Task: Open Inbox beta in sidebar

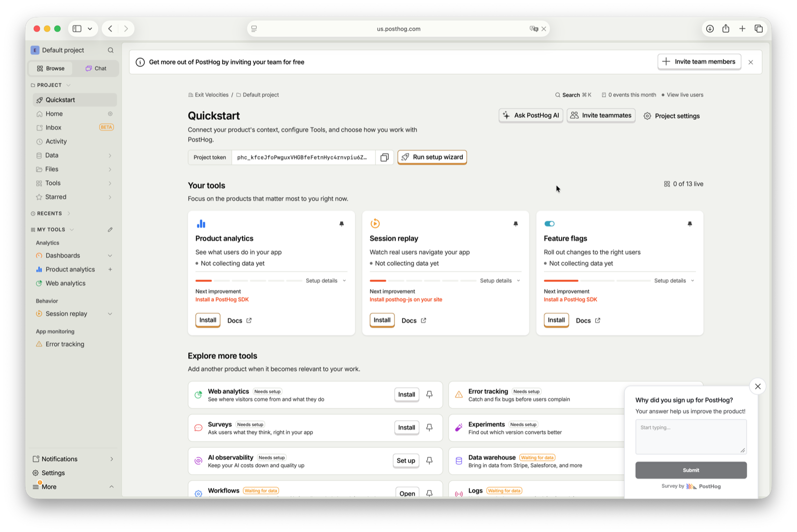Action: (75, 128)
